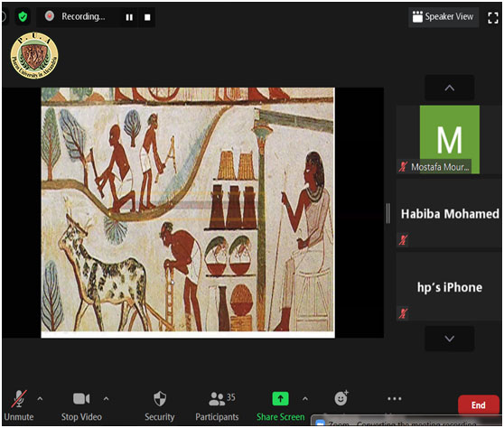The height and width of the screenshot is (428, 504).
Task: Pause the meeting recording
Action: (x=129, y=17)
